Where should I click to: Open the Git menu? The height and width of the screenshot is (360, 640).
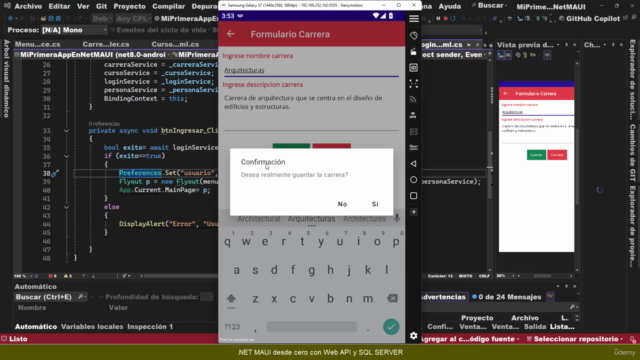[x=101, y=6]
